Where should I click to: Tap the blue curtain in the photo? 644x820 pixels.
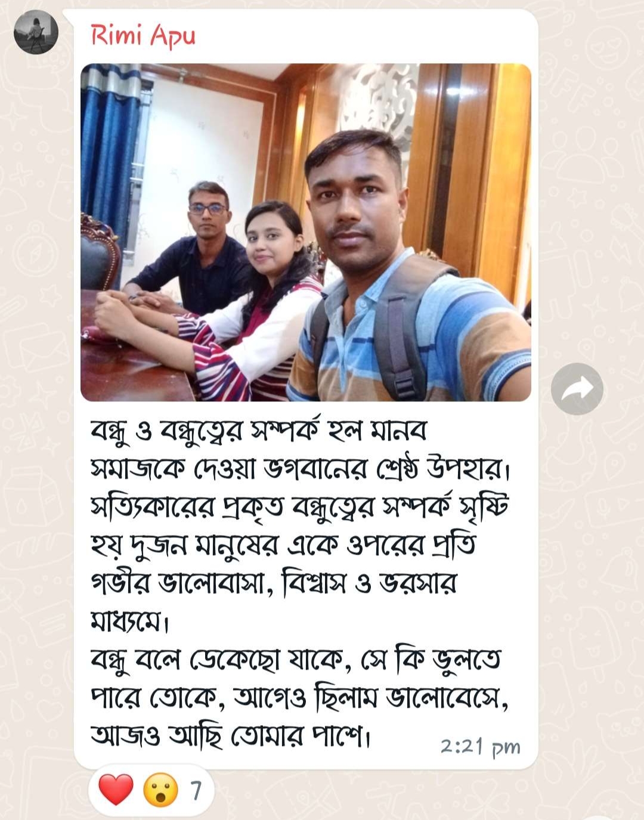[110, 149]
